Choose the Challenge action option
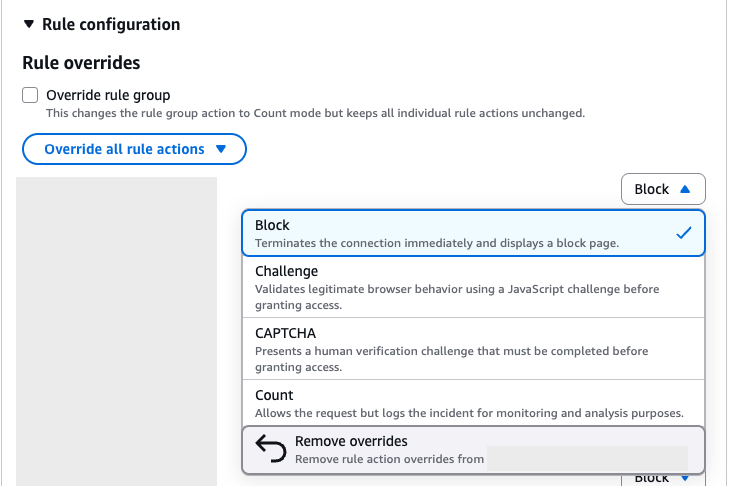The width and height of the screenshot is (733, 486). pos(286,271)
